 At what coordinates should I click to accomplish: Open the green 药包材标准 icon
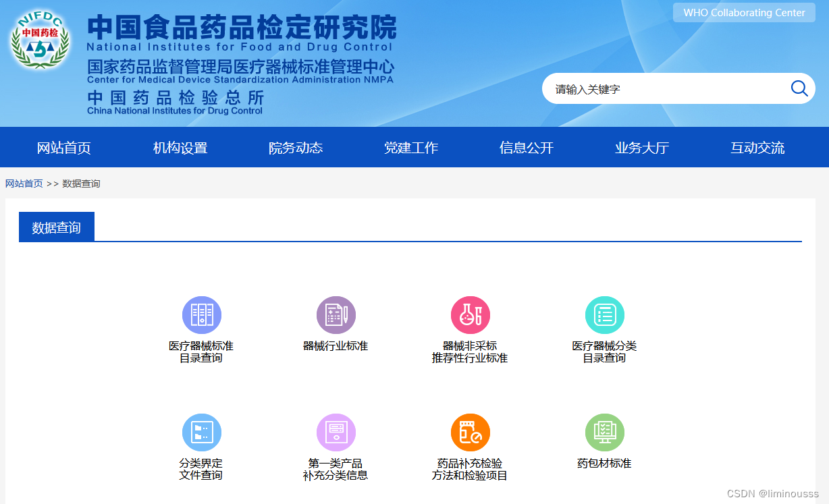click(604, 432)
